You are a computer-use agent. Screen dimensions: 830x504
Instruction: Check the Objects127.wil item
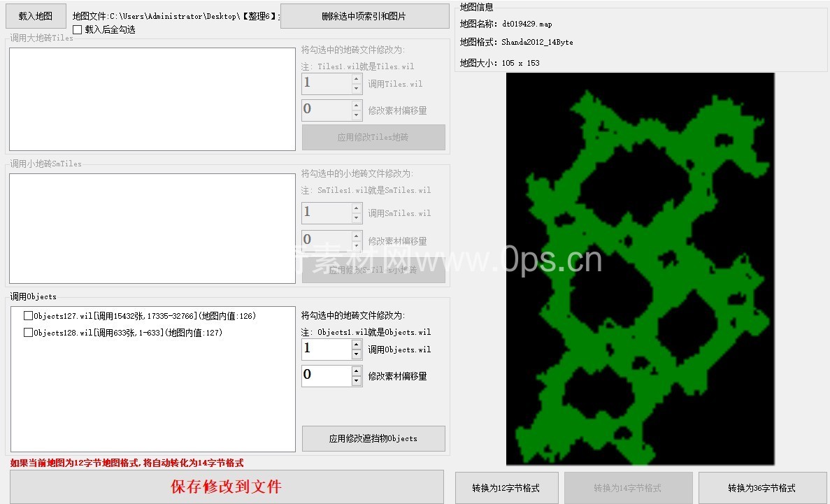[29, 316]
